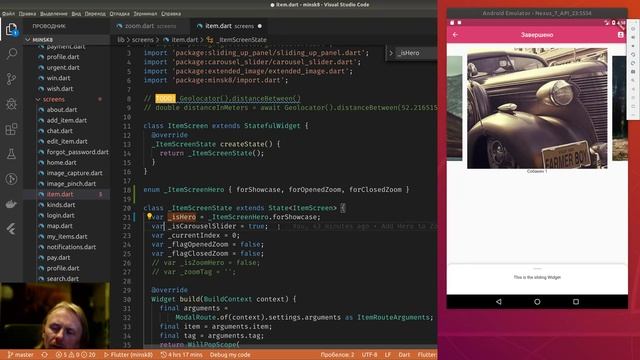Tap the Android Back navigation button
This screenshot has width=640, height=360.
click(x=498, y=302)
